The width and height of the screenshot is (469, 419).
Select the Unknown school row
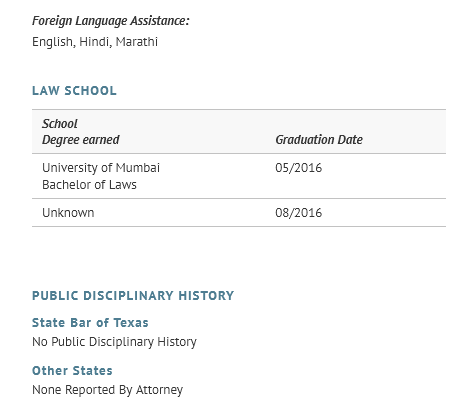click(239, 213)
